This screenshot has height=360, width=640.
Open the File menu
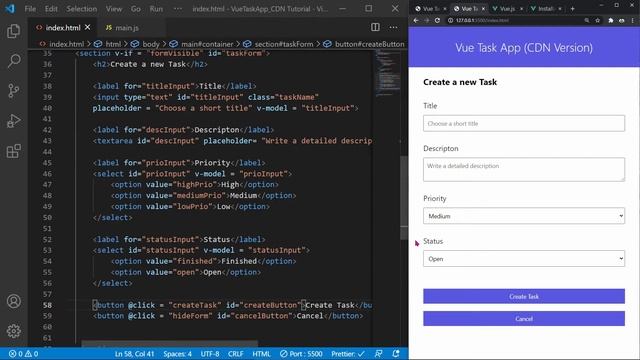(x=30, y=9)
